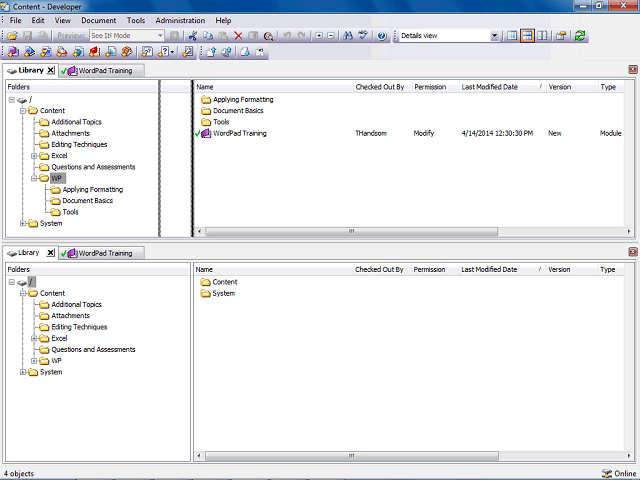This screenshot has width=640, height=480.
Task: Sort lower list by Type column
Action: point(611,269)
